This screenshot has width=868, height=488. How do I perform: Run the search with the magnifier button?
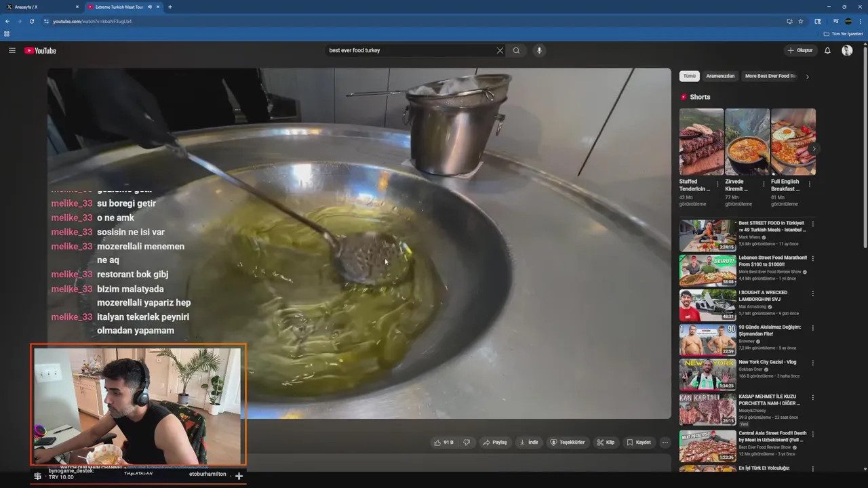click(516, 50)
